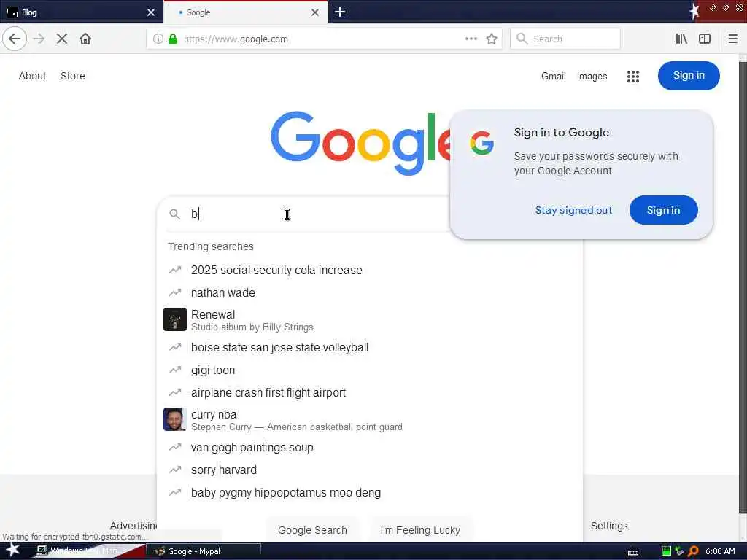Close the Google tab

315,12
